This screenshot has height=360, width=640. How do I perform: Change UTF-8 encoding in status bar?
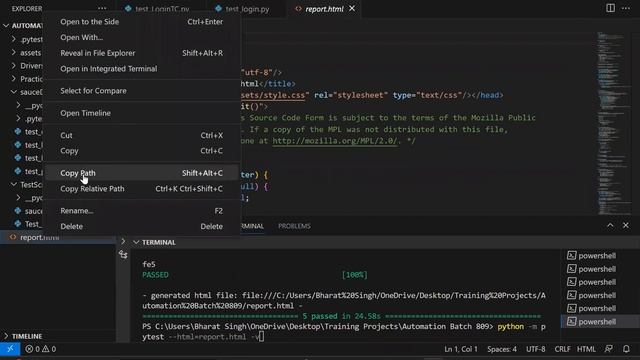pos(536,349)
